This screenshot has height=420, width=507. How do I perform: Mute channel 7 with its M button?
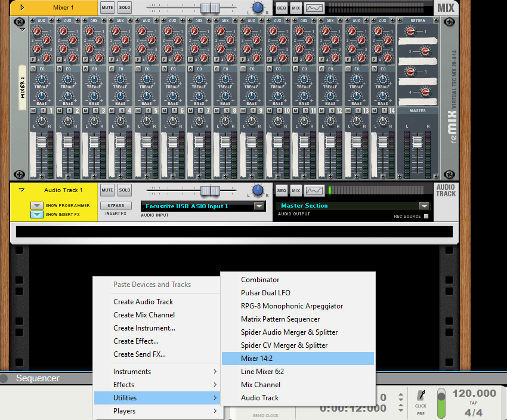(190, 110)
